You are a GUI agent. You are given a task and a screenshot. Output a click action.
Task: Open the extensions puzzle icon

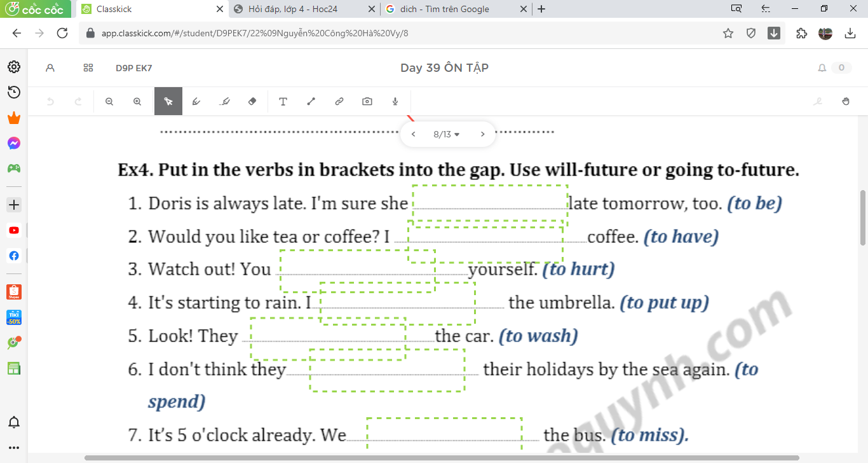[801, 33]
